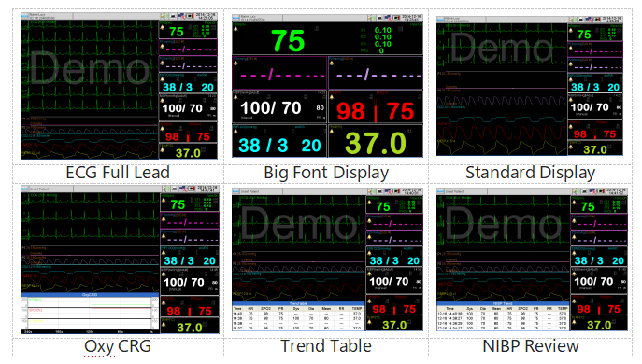Image resolution: width=642 pixels, height=364 pixels.
Task: Click printer icon in Big Font Display top bar
Action: pyautogui.click(x=379, y=18)
